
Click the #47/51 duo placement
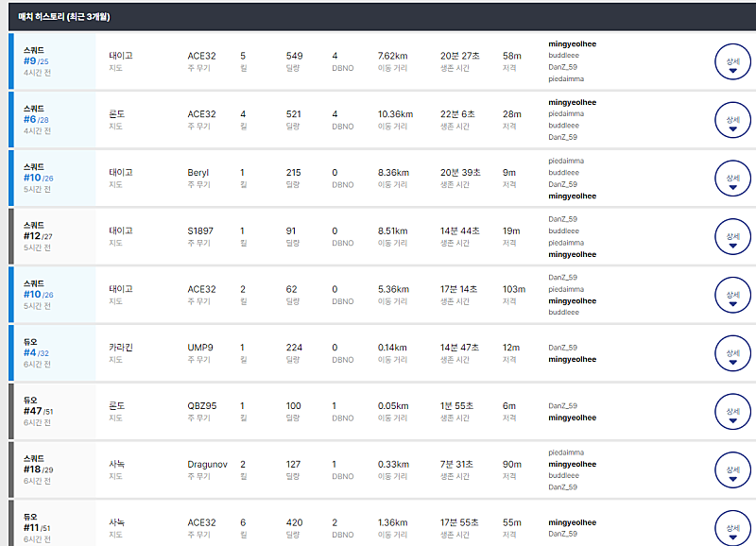point(39,412)
